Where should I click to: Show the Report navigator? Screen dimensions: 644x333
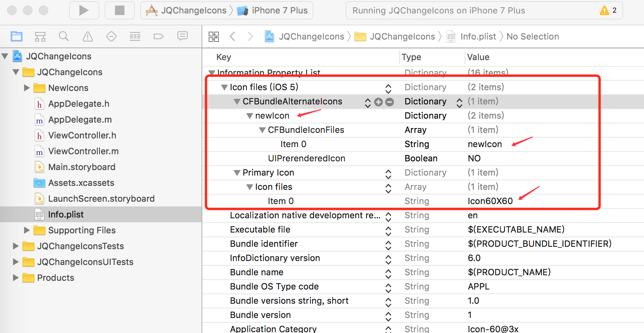point(183,36)
